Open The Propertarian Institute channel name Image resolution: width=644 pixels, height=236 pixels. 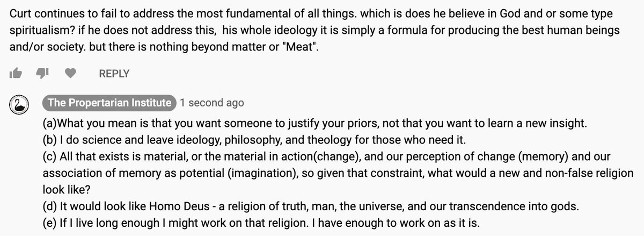109,103
